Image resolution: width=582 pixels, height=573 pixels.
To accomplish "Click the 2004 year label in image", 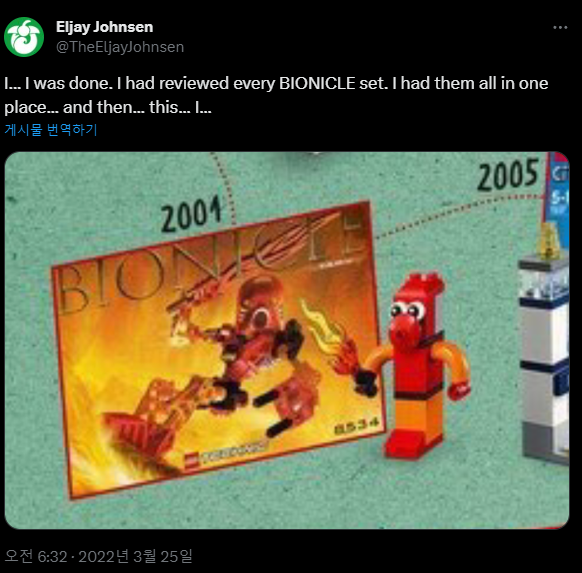I will coord(192,214).
